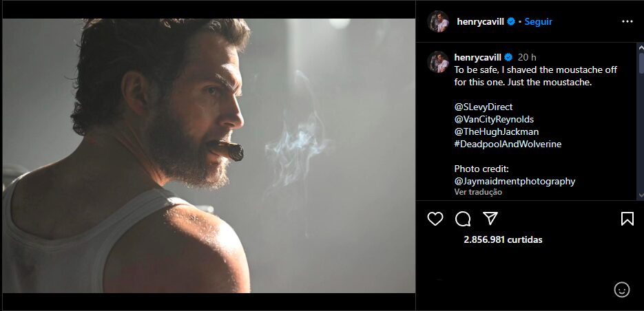Click the 20 h timestamp
Image resolution: width=644 pixels, height=311 pixels.
click(x=527, y=57)
